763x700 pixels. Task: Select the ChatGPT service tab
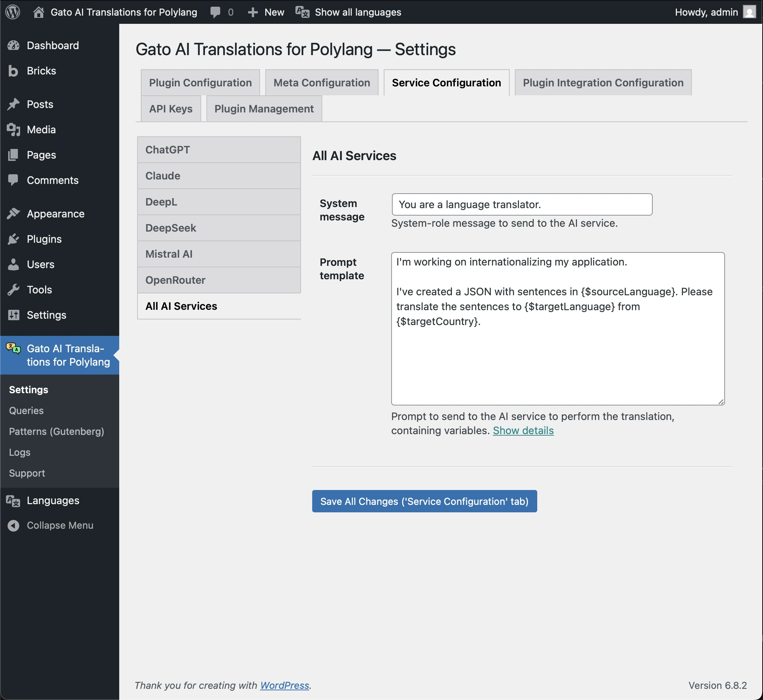167,150
